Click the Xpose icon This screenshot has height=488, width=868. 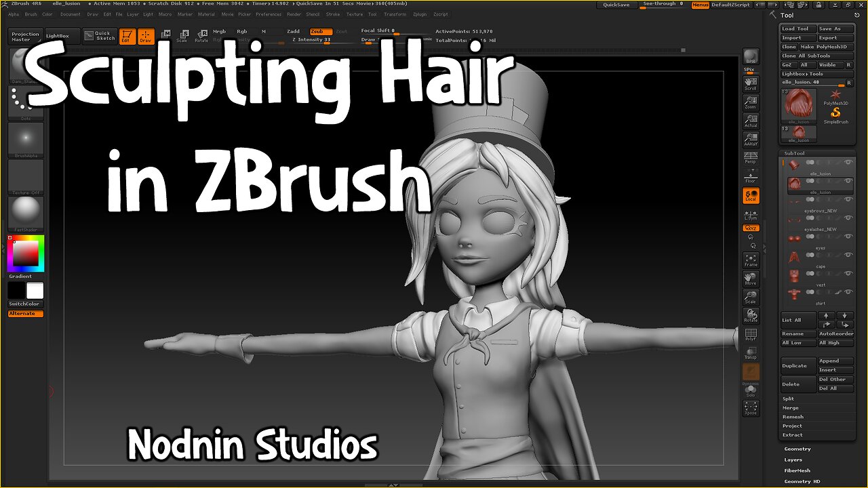click(x=751, y=407)
